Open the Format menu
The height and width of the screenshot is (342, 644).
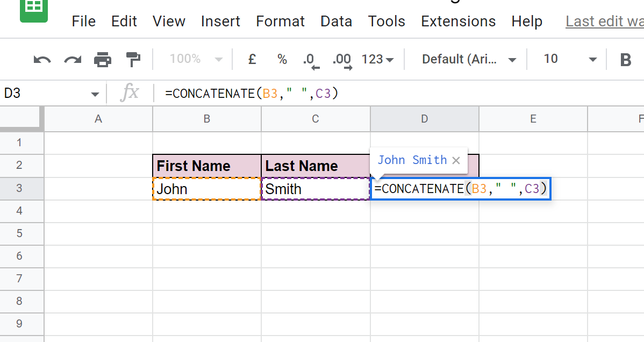coord(280,21)
